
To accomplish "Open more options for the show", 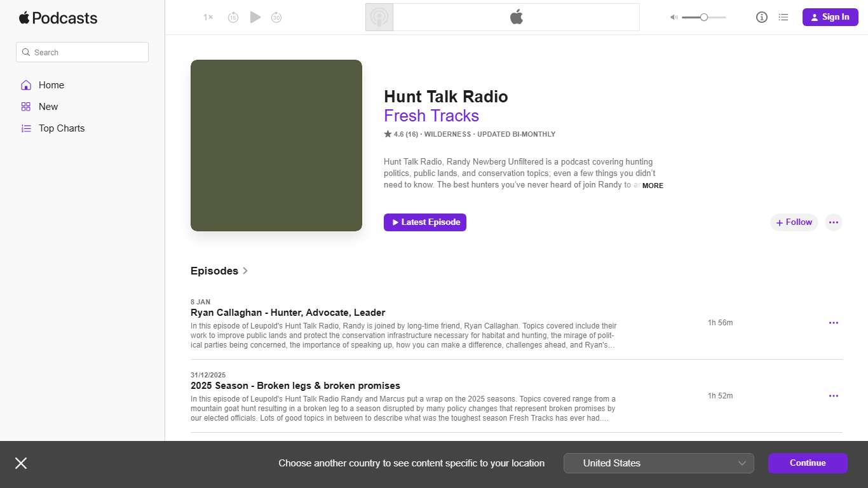I will point(833,222).
